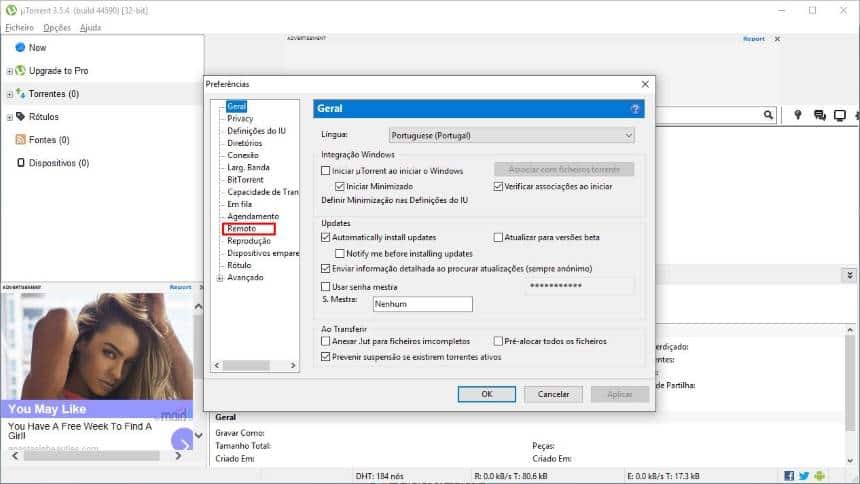860x484 pixels.
Task: Open help question mark in Geral header
Action: 635,109
